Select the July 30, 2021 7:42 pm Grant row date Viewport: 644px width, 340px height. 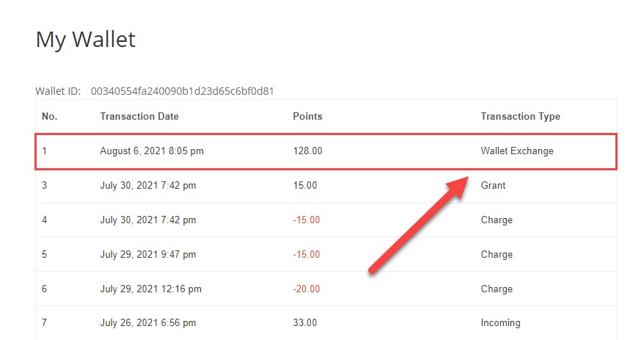coord(148,185)
